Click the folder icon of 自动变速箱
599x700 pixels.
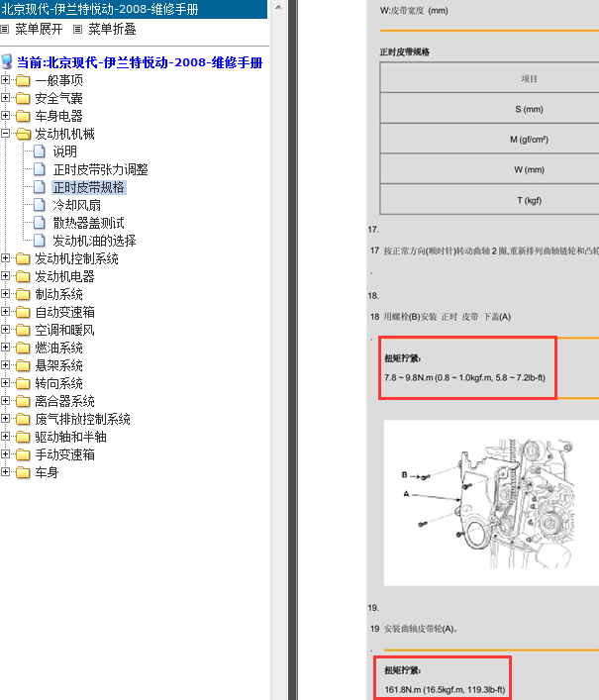(x=23, y=312)
